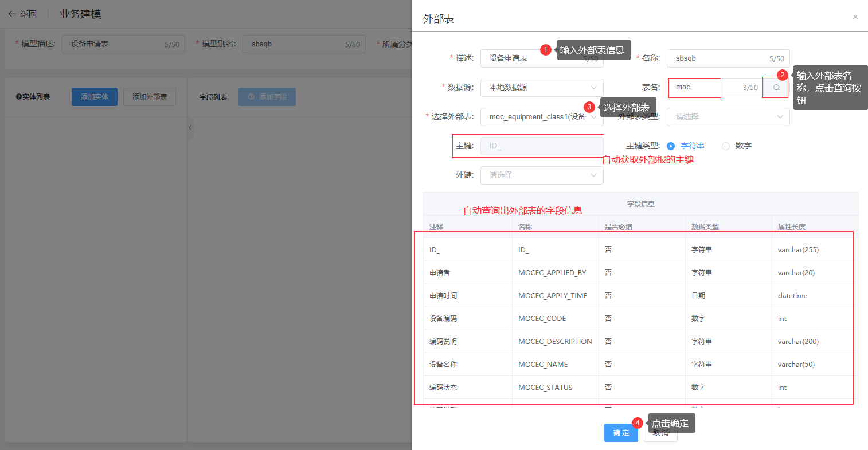The image size is (868, 450).
Task: Close the 外部表 panel with X icon
Action: (855, 17)
